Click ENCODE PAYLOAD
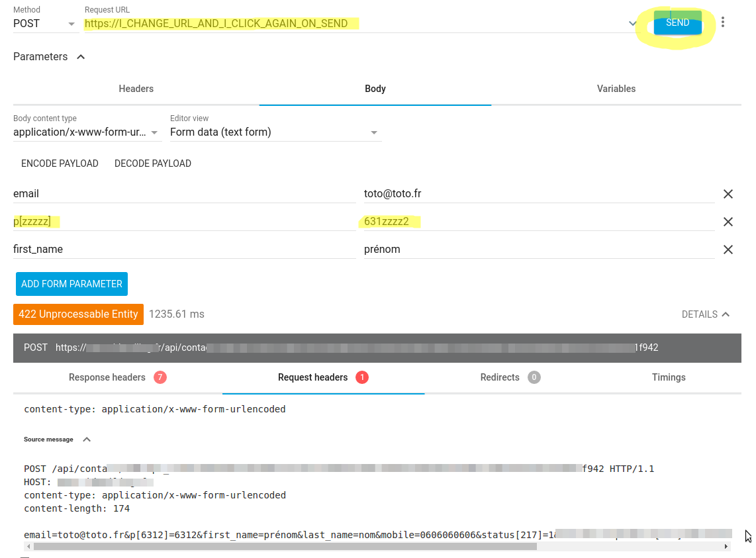Viewport: 756px width, 558px height. click(x=60, y=163)
